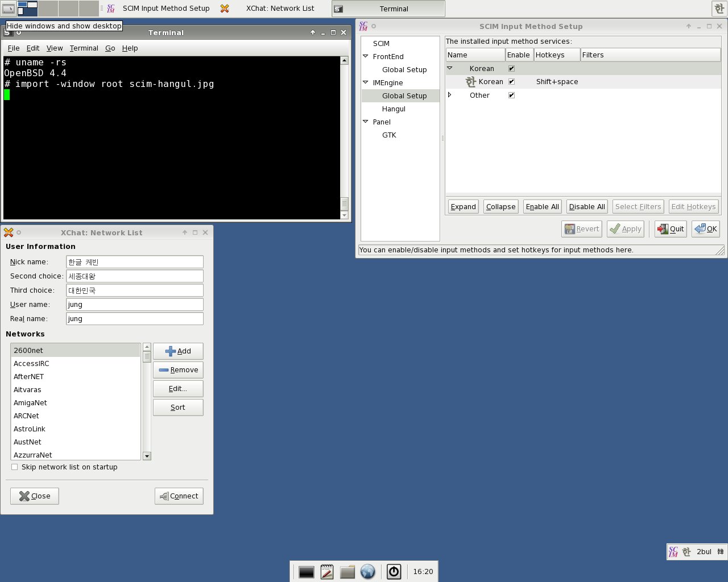Roll up the Terminal window with the arrow button
The image size is (728, 582).
(x=313, y=32)
